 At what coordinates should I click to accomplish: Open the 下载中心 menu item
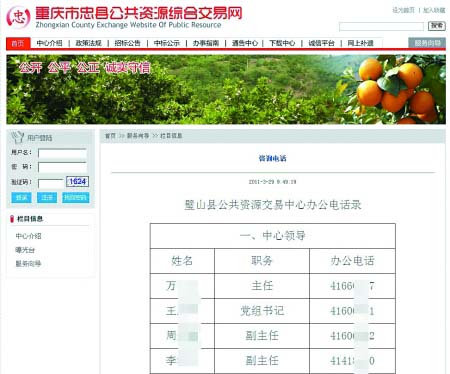click(x=282, y=43)
